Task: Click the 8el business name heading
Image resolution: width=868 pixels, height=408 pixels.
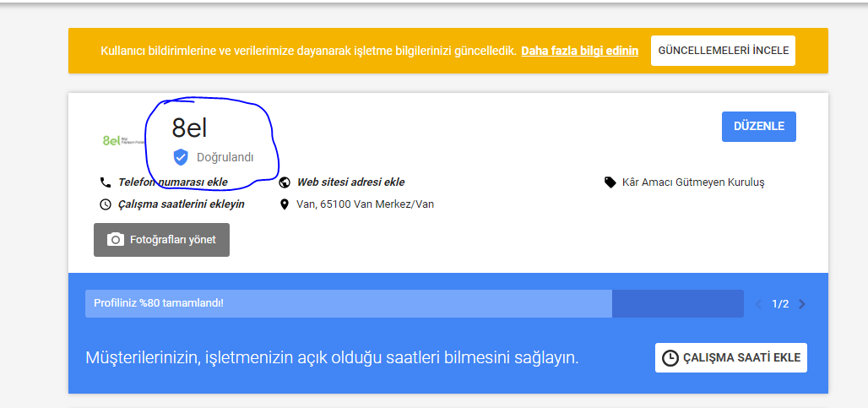Action: [189, 128]
